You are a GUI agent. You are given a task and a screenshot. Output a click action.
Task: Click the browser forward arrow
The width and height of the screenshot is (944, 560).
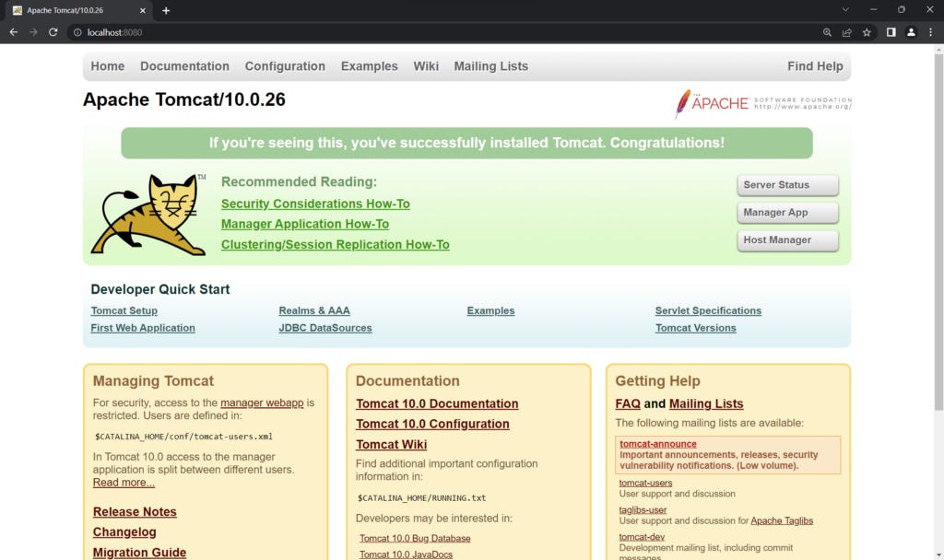pos(33,32)
